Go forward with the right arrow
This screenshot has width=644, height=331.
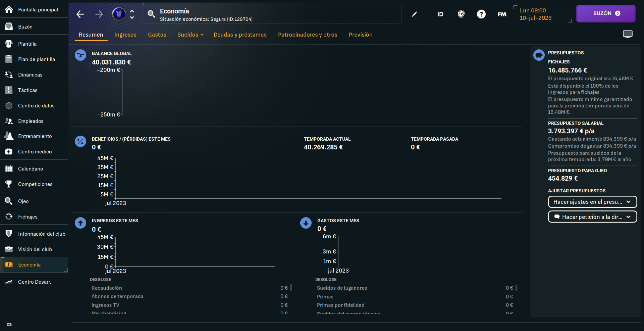[x=99, y=14]
